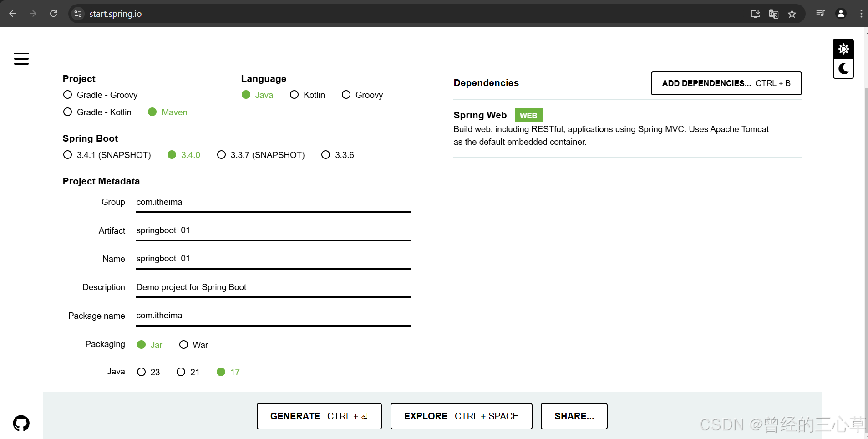868x439 pixels.
Task: Edit the Name field springboot_01
Action: pyautogui.click(x=273, y=259)
